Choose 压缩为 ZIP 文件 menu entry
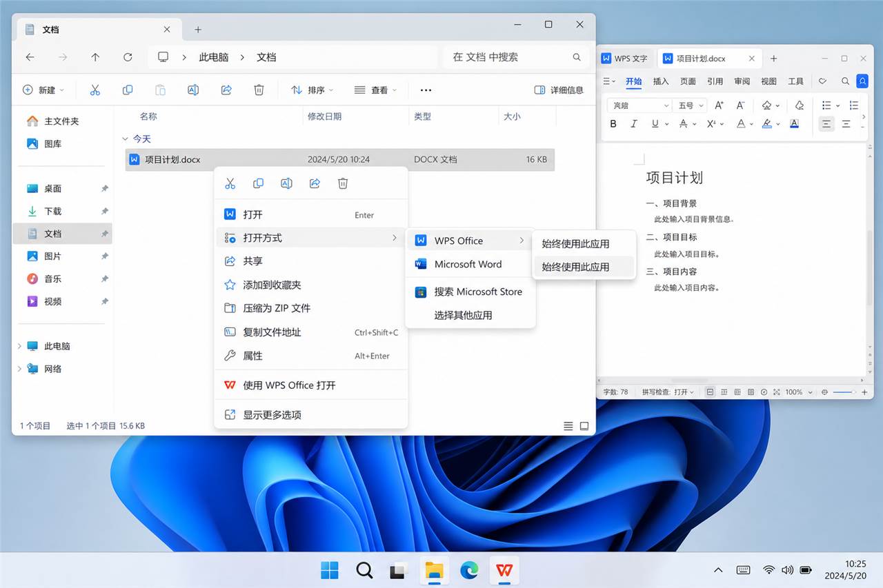The height and width of the screenshot is (588, 883). click(x=311, y=308)
